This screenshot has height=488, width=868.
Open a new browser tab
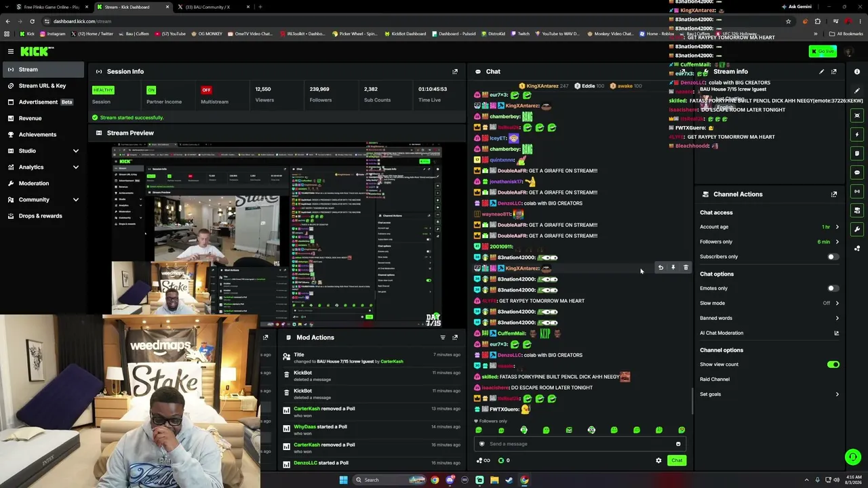click(x=260, y=7)
